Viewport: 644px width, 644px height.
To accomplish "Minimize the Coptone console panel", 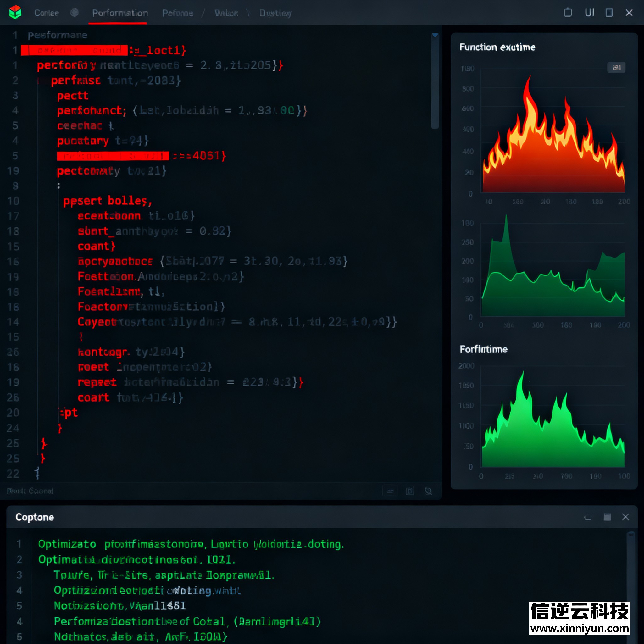I will pos(588,517).
